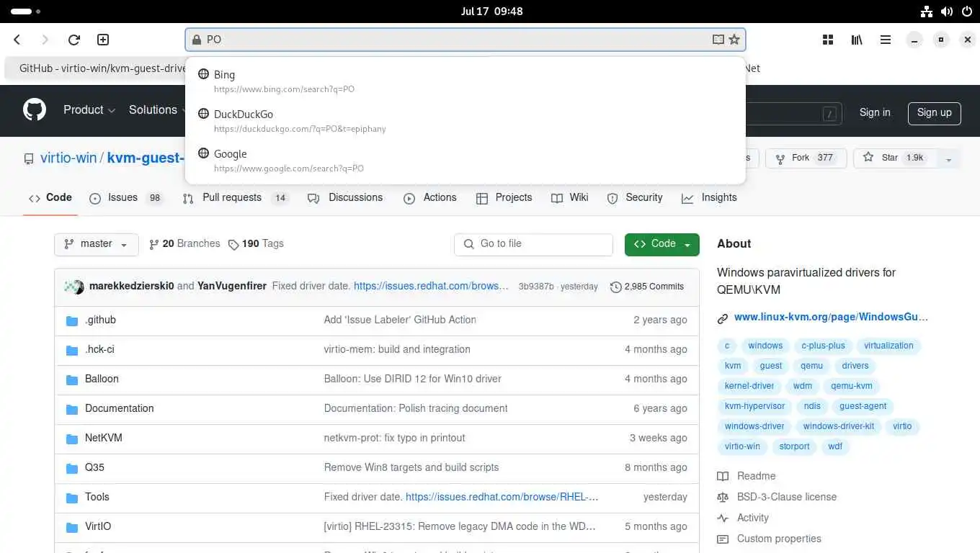The height and width of the screenshot is (553, 980).
Task: Switch to the Discussions tab
Action: [345, 198]
